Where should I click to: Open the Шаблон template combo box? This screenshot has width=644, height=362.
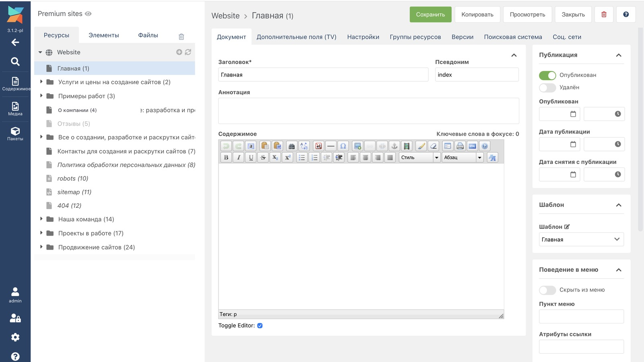pyautogui.click(x=581, y=240)
